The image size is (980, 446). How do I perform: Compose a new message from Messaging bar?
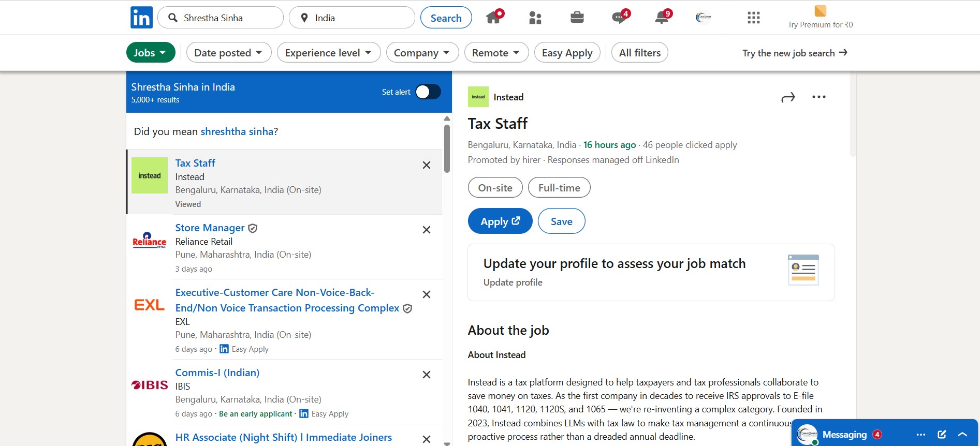[942, 435]
